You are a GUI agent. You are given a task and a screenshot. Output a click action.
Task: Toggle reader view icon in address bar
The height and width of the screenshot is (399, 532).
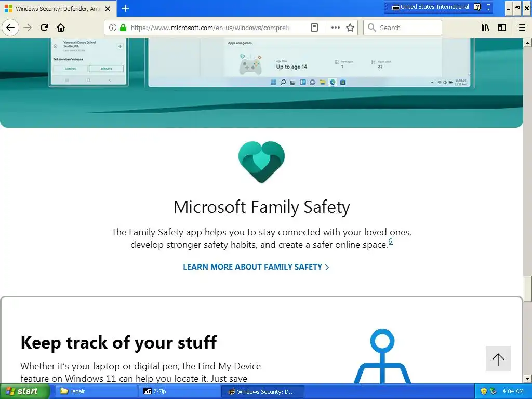pyautogui.click(x=314, y=28)
